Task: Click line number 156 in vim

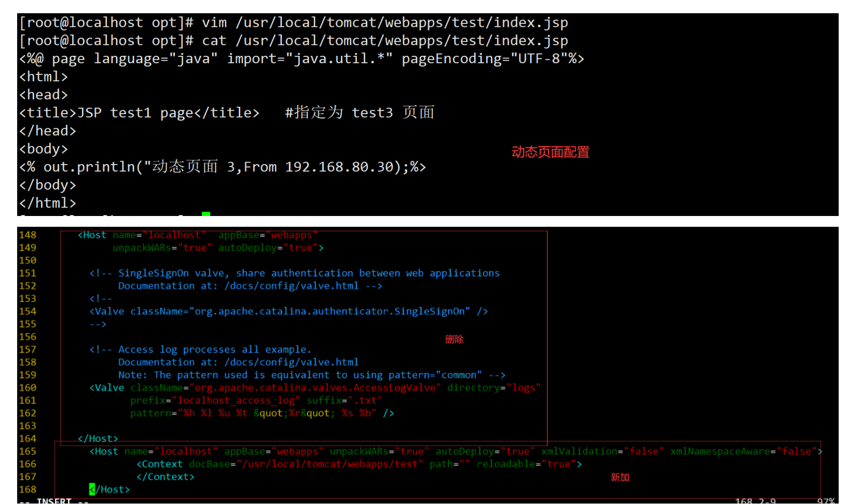Action: tap(27, 337)
